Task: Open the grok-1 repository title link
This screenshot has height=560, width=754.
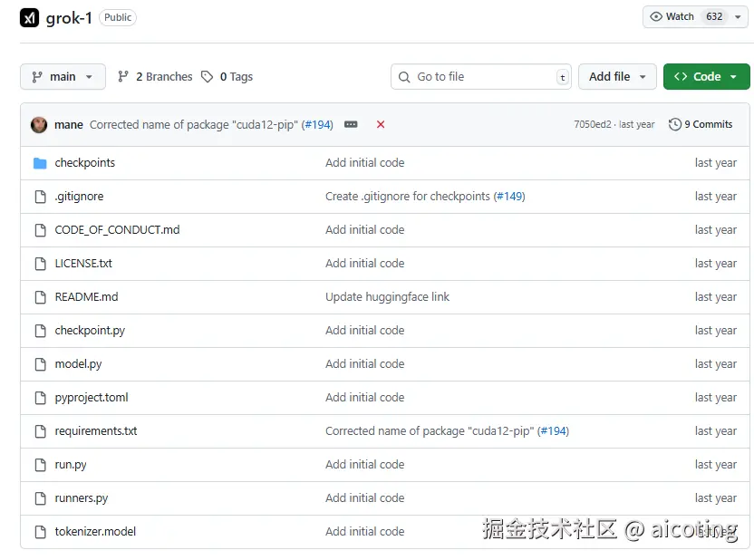Action: click(x=69, y=18)
